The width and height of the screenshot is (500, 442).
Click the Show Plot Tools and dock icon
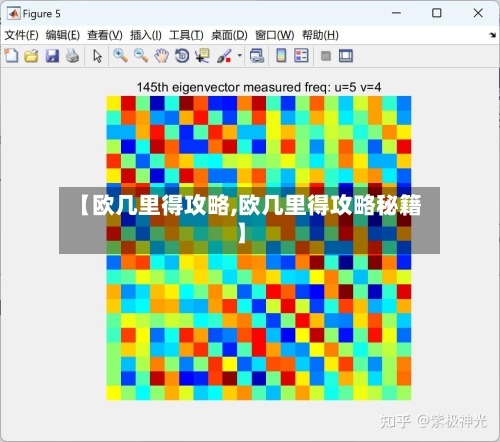point(346,56)
